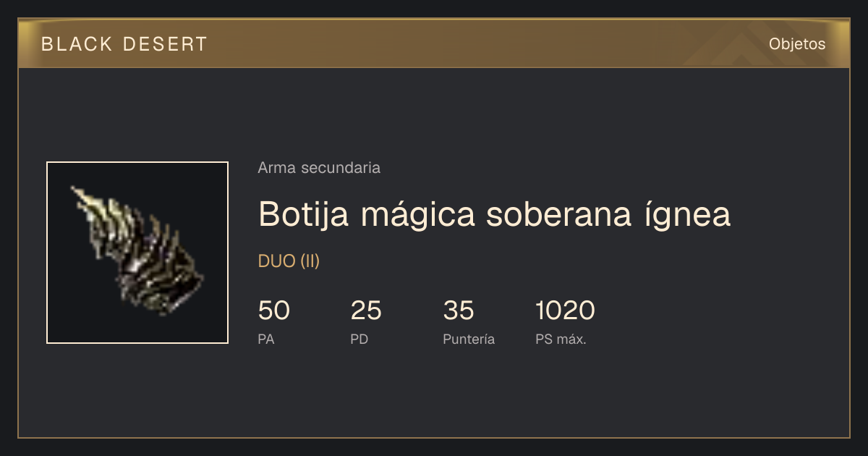Viewport: 868px width, 456px height.
Task: Click the BLACK DESERT header logo text
Action: 124,44
